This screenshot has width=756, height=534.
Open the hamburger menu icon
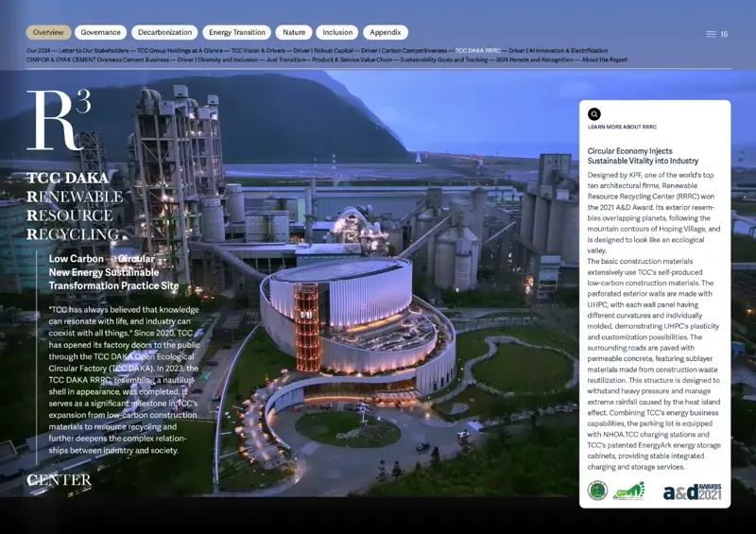click(x=711, y=34)
